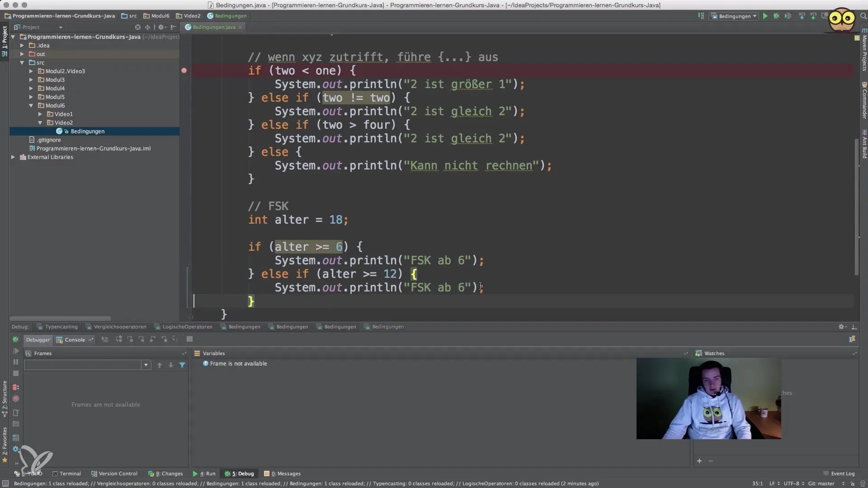868x488 pixels.
Task: Open the empty Frames thread combo box
Action: (x=87, y=365)
